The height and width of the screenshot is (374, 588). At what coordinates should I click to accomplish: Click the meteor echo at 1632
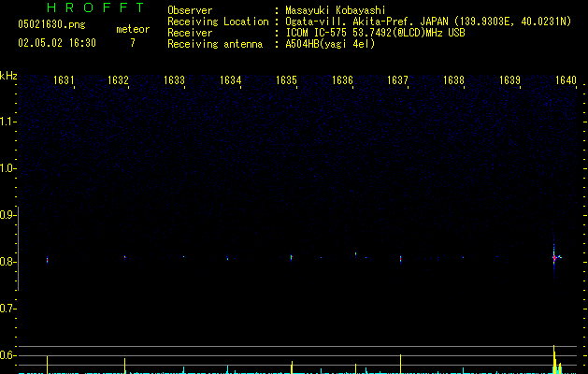coord(125,257)
